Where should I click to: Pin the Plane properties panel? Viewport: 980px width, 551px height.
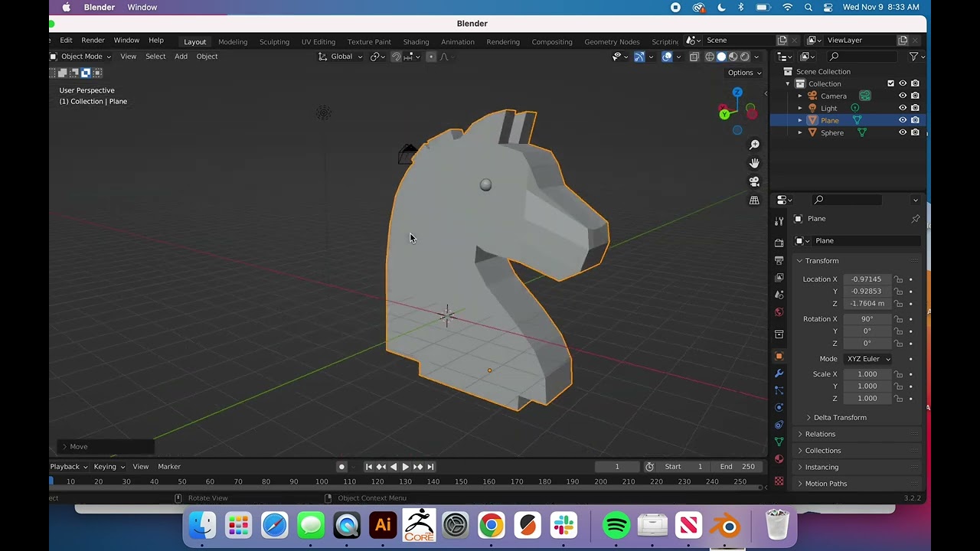(915, 219)
